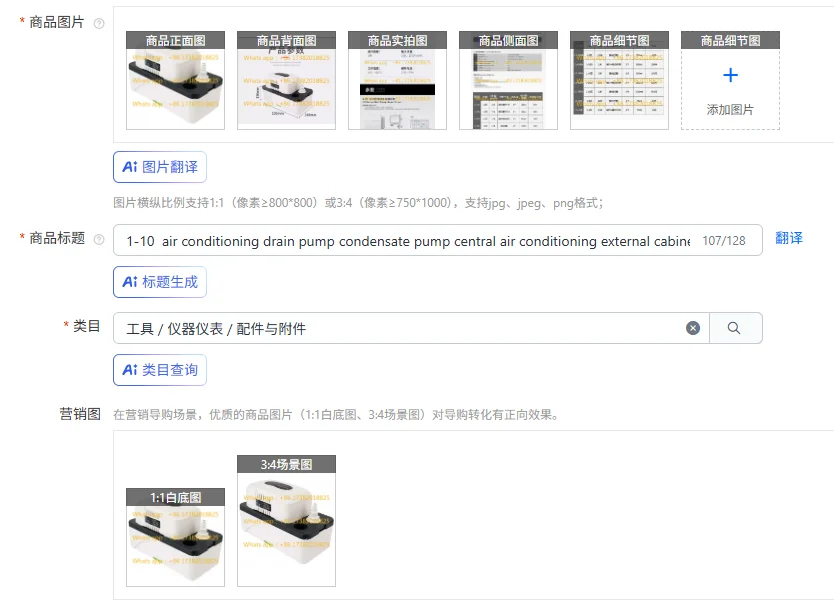Open the 商品正面图 thumbnail
The width and height of the screenshot is (834, 604).
pos(176,80)
